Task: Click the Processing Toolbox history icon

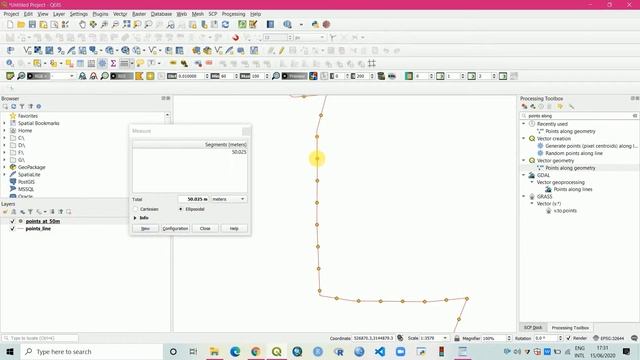Action: click(x=541, y=107)
